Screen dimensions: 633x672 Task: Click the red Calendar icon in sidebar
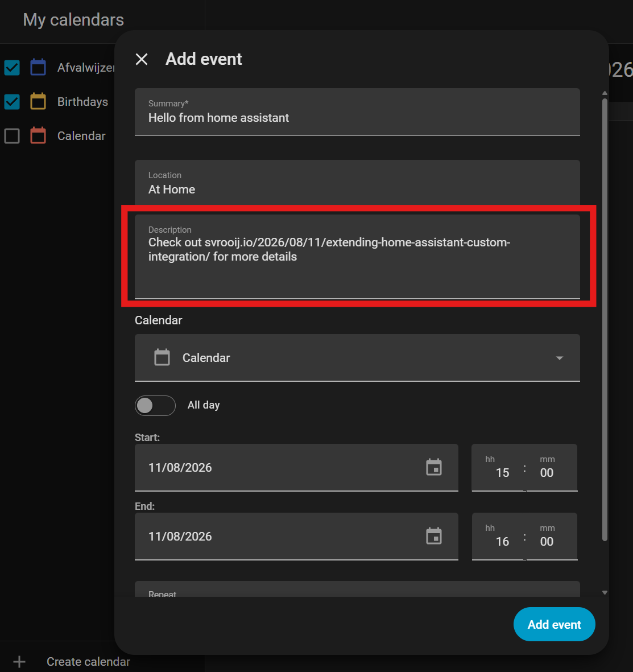[38, 135]
